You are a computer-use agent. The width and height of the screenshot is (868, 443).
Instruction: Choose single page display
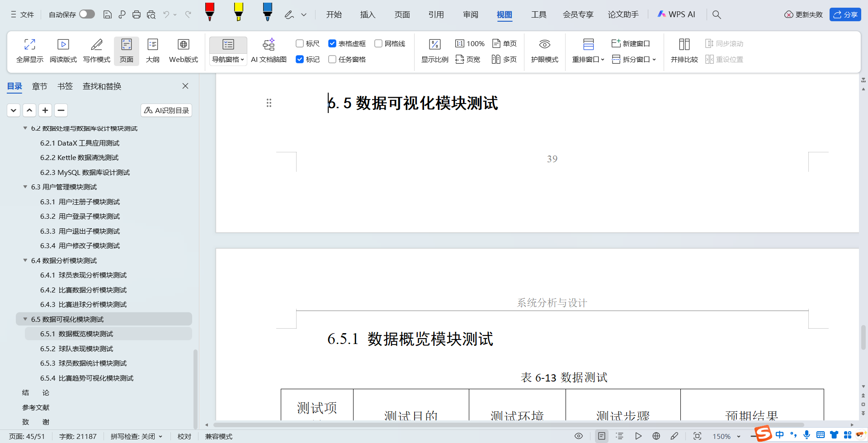[x=505, y=43]
